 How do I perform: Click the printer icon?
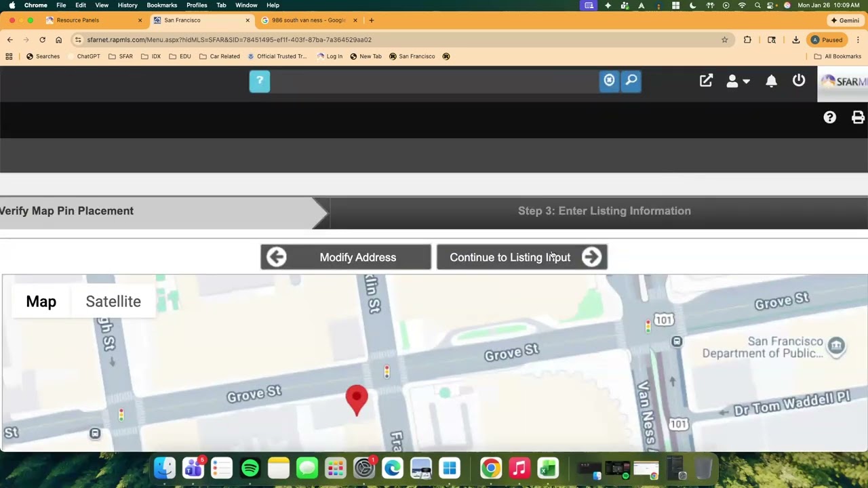pyautogui.click(x=858, y=117)
